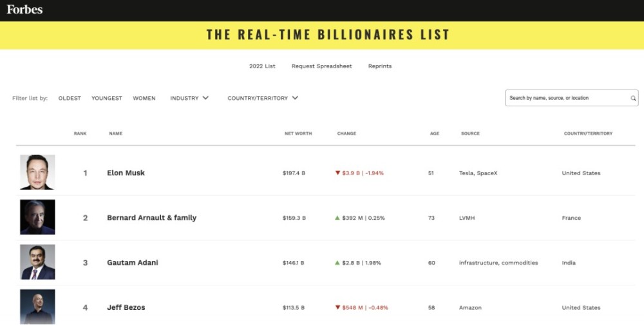
Task: Expand the Industry filter dropdown
Action: coord(189,99)
